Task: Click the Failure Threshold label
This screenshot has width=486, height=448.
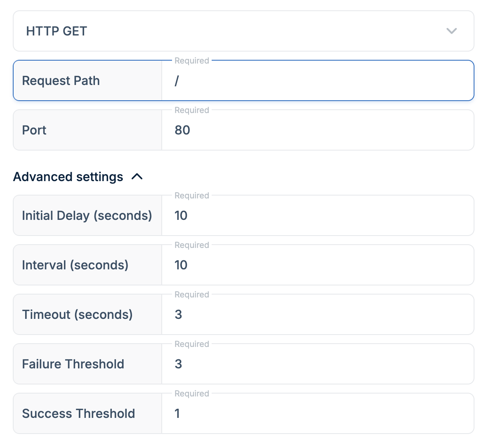Action: (73, 364)
